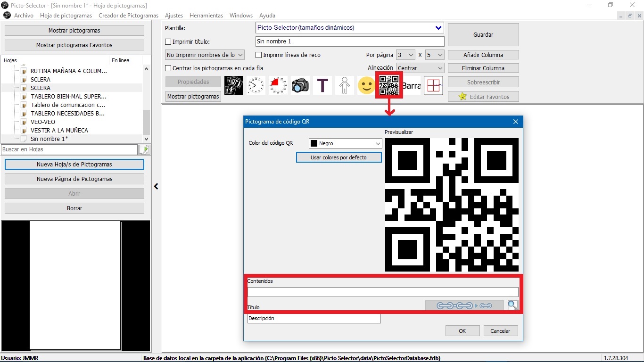The height and width of the screenshot is (363, 644).
Task: Click the black color swatch in QR dialog
Action: [314, 143]
